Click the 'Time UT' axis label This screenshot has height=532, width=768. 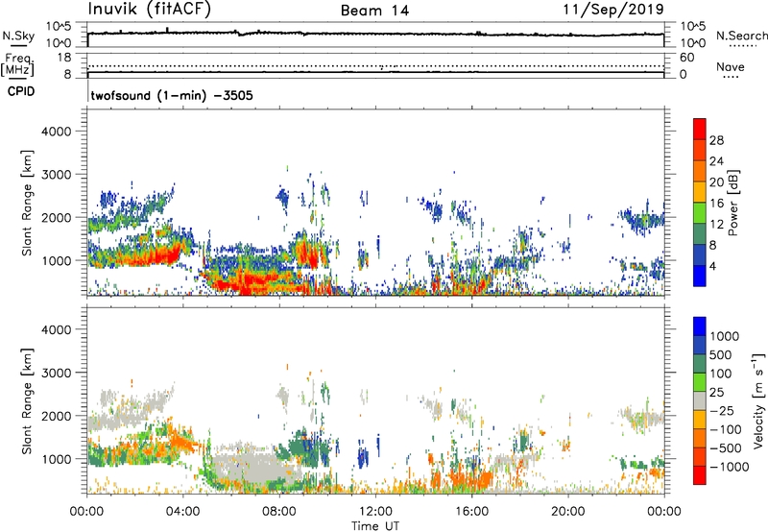(375, 526)
